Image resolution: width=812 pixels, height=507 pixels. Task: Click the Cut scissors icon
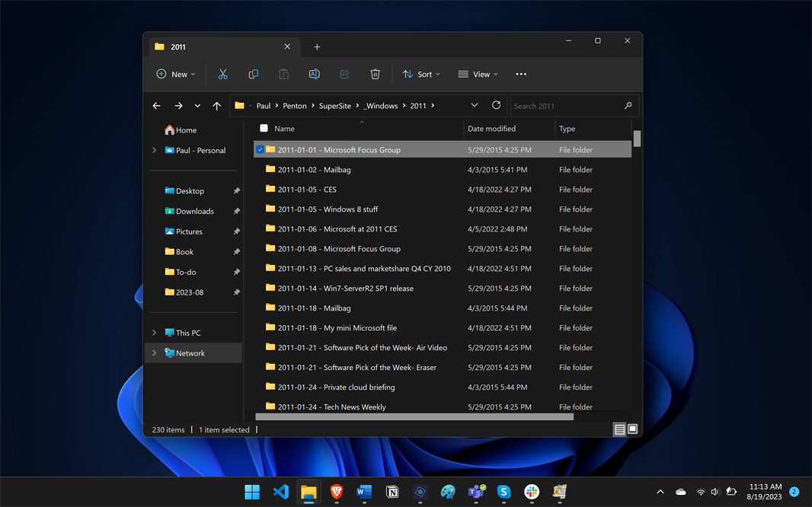click(222, 75)
